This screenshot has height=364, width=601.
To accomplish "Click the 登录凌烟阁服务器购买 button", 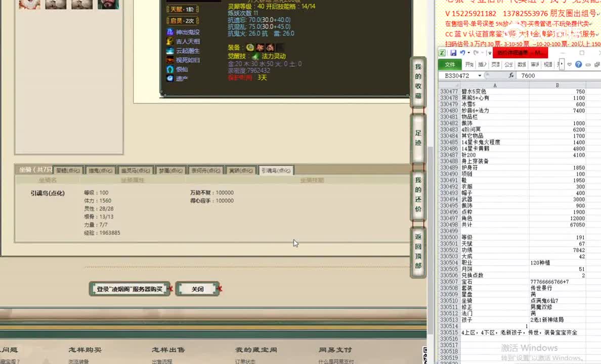I will click(129, 289).
